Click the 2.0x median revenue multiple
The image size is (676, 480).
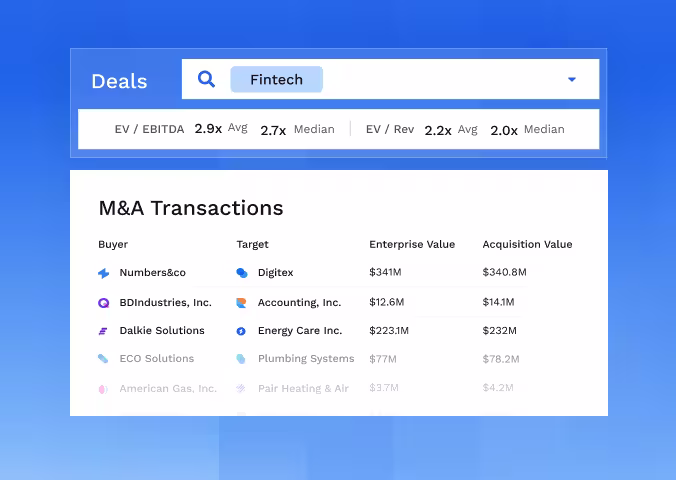click(x=504, y=130)
